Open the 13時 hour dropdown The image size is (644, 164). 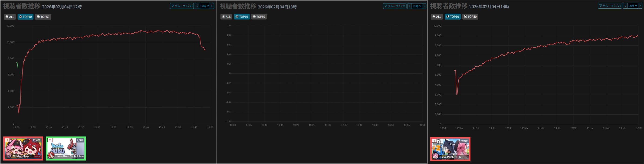[417, 6]
